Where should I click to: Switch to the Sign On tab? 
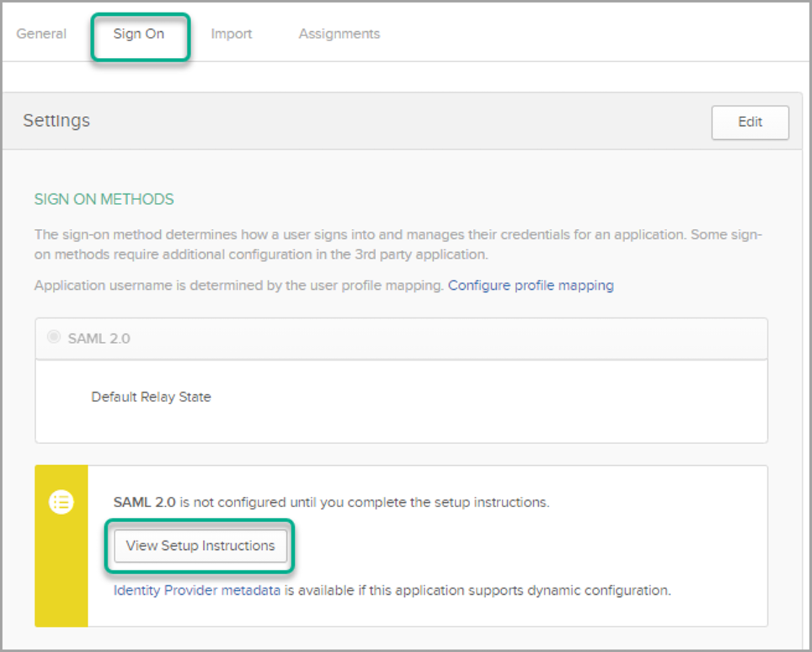click(x=139, y=34)
